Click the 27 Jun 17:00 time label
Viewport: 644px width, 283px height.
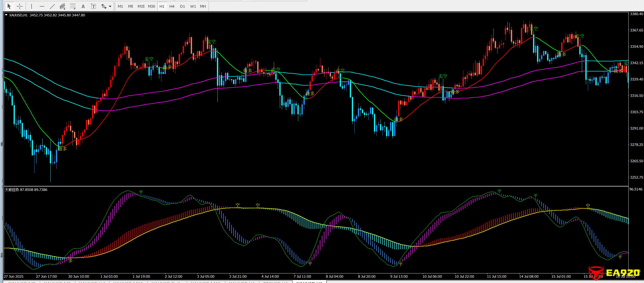(x=47, y=276)
